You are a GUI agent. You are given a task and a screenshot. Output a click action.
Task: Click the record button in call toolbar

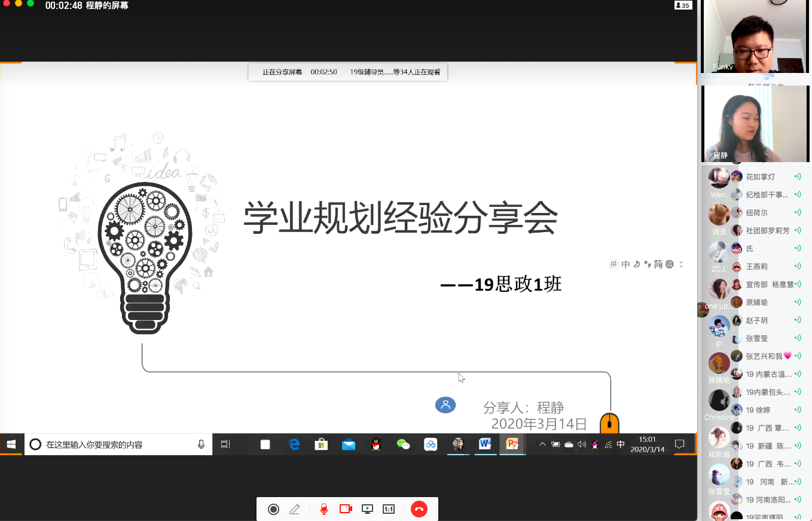(273, 509)
